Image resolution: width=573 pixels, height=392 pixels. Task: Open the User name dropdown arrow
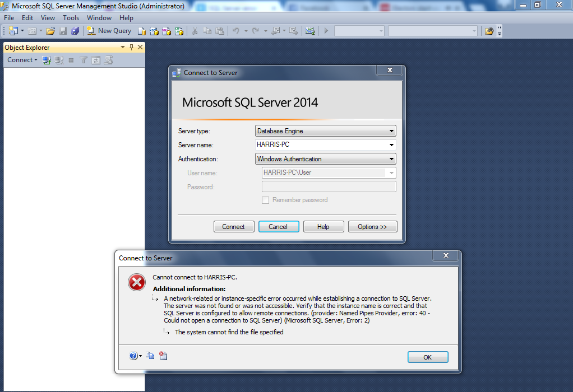(391, 173)
